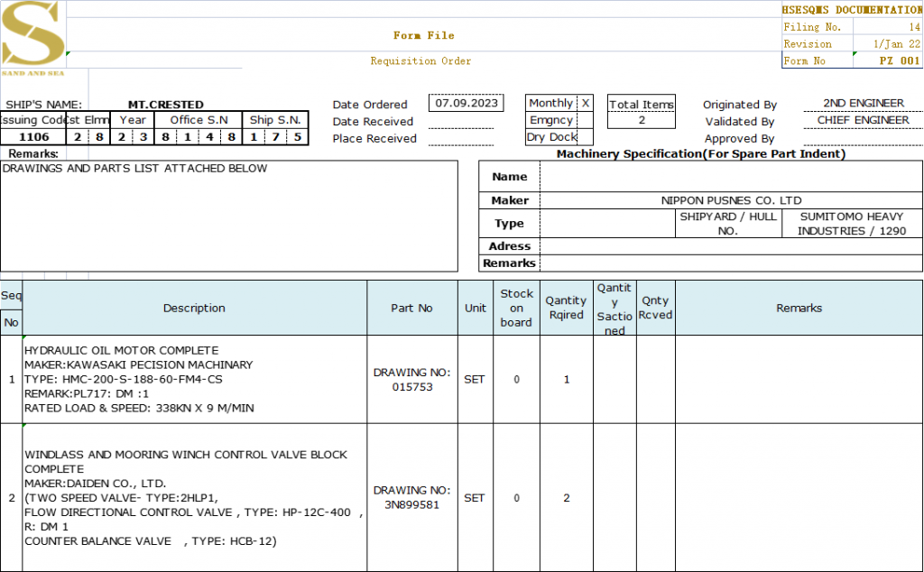Check the empty Emgncy box
This screenshot has height=572, width=924.
pos(585,120)
